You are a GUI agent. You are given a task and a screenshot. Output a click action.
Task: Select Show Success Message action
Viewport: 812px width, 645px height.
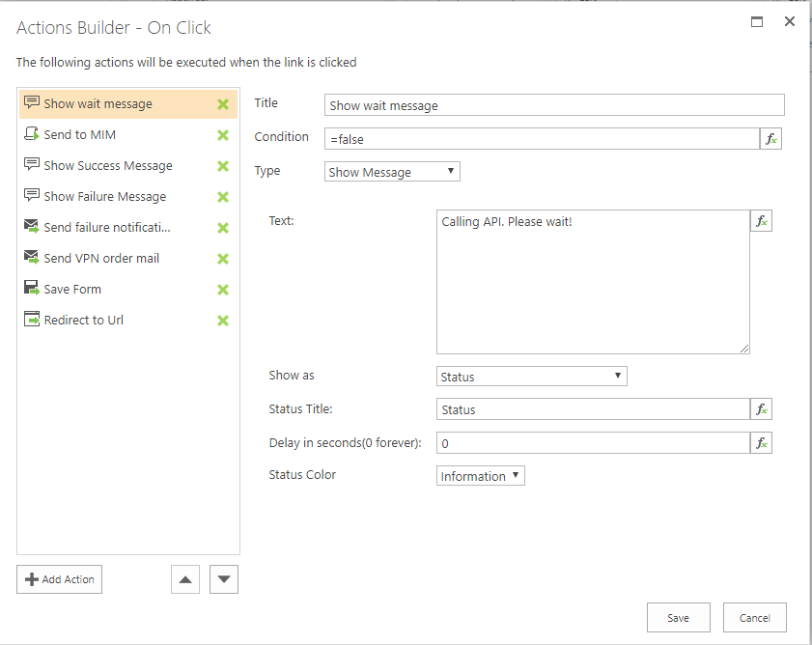108,166
